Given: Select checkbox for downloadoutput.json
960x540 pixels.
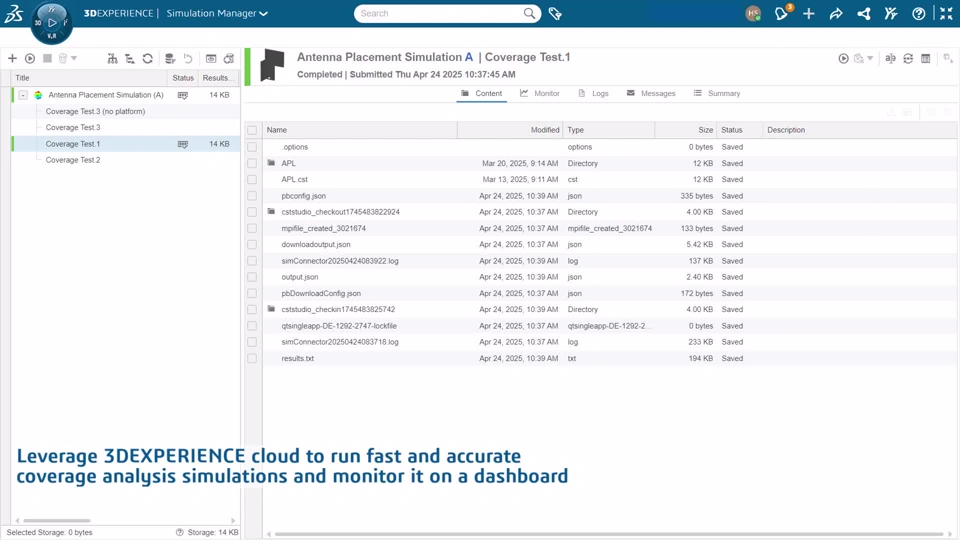Looking at the screenshot, I should point(252,244).
